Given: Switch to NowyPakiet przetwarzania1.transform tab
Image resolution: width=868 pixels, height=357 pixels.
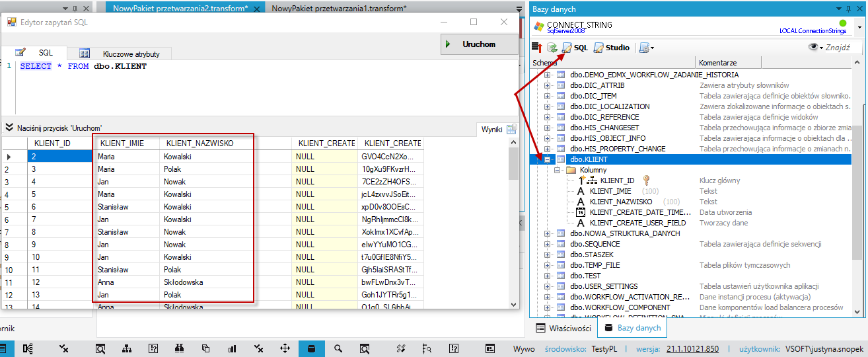Looking at the screenshot, I should 339,9.
